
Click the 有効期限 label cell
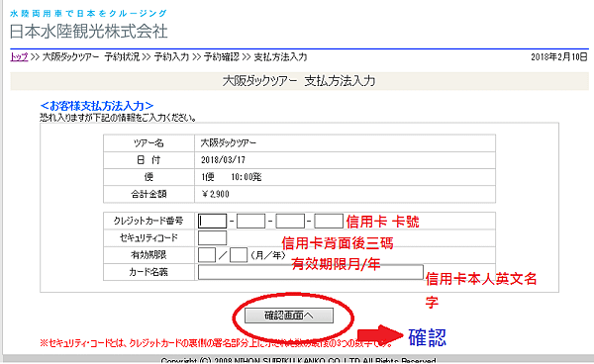pyautogui.click(x=148, y=255)
